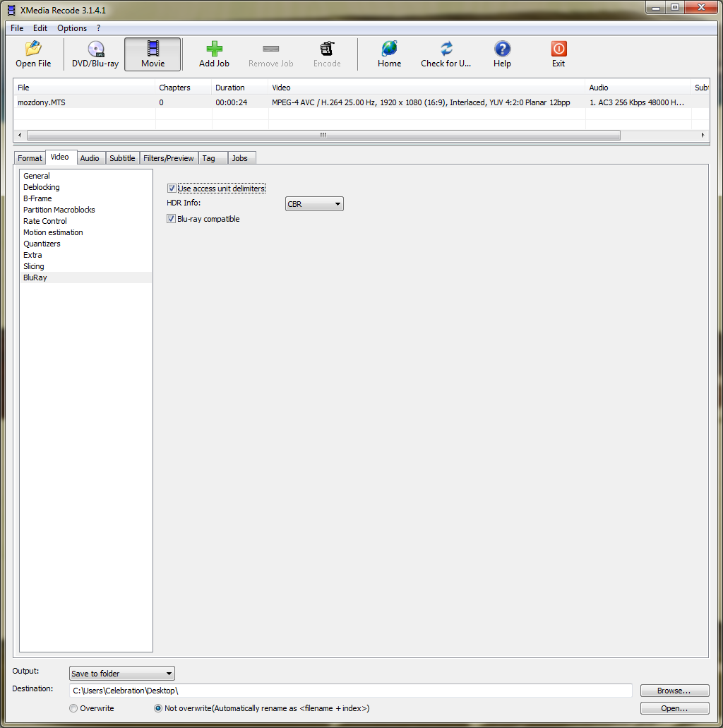Open the Home globe icon
Viewport: 723px width, 728px height.
pos(389,48)
